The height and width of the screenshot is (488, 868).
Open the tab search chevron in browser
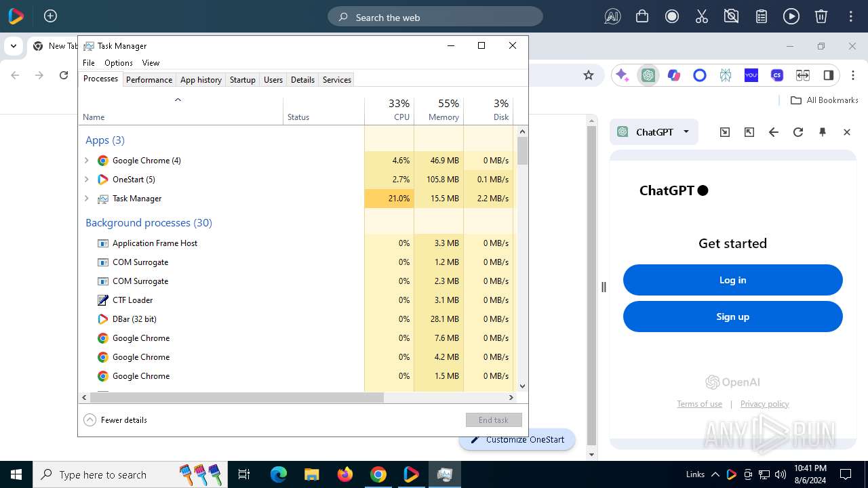(13, 46)
